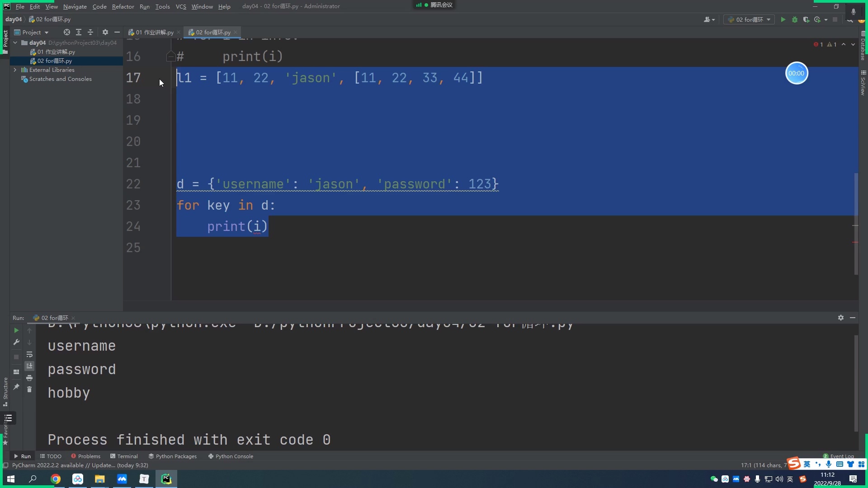The image size is (868, 488).
Task: Open the Terminal tool window tab
Action: pyautogui.click(x=124, y=456)
